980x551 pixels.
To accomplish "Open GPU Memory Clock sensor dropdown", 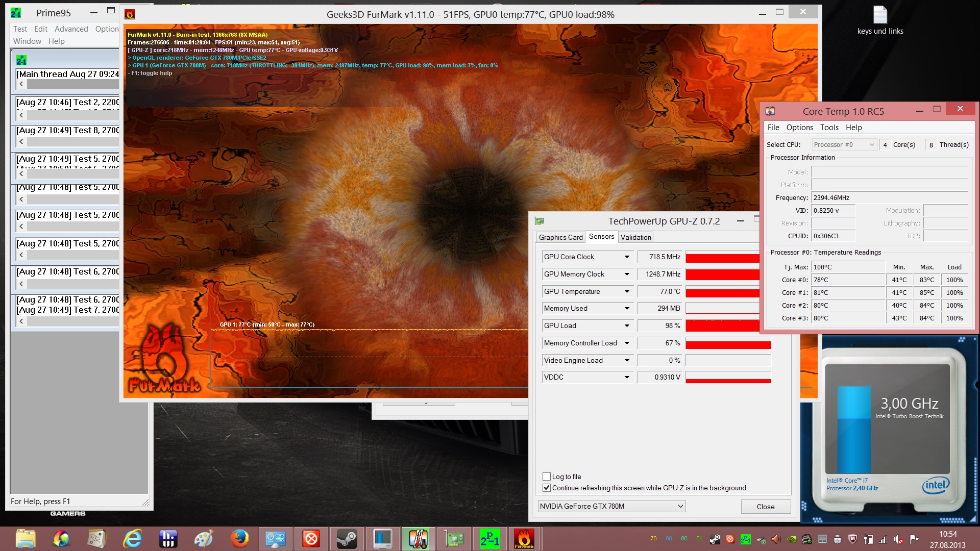I will coord(627,274).
